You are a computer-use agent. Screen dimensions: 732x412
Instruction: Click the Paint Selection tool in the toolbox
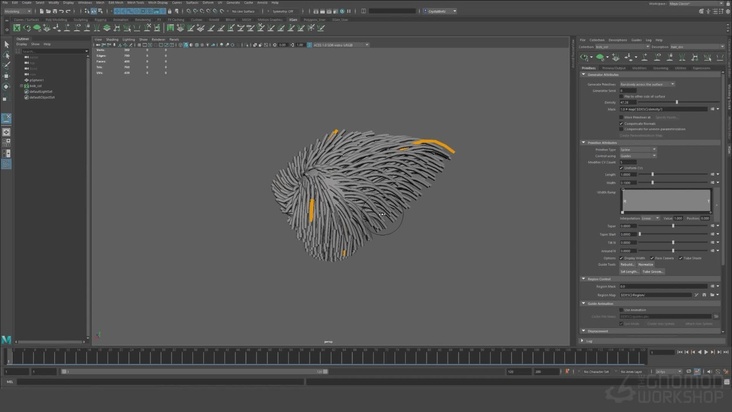click(x=6, y=66)
